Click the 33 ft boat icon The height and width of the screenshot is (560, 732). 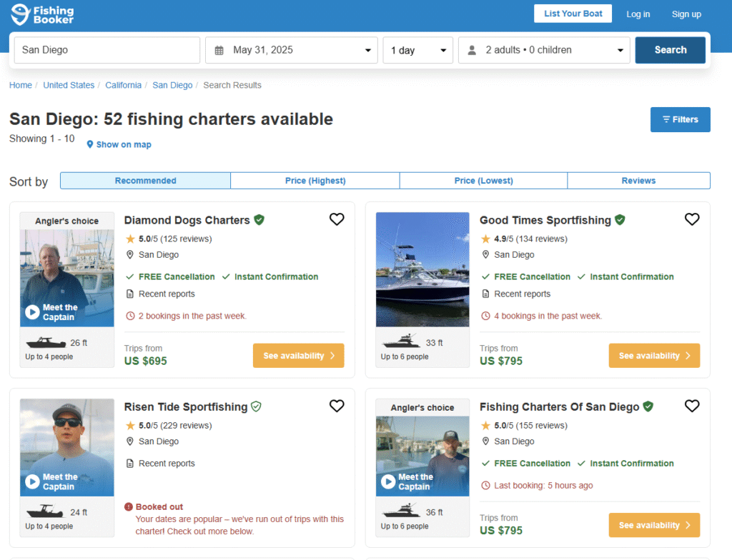click(x=402, y=341)
